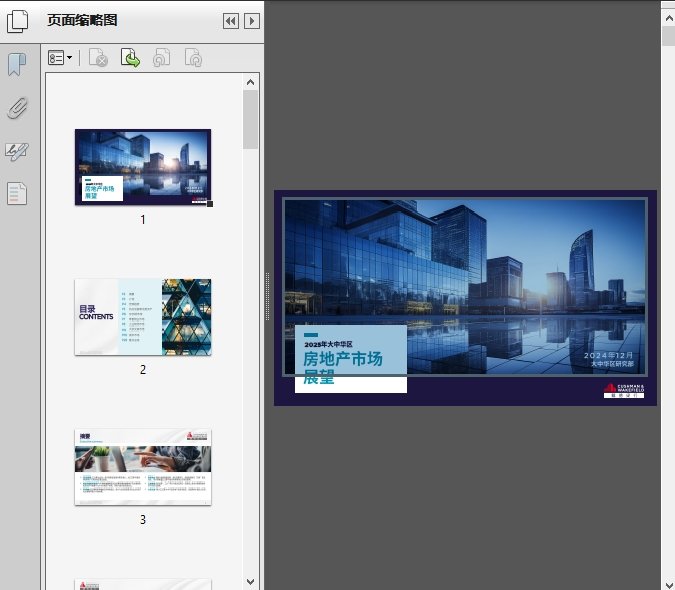Click the thumbnail panel scrollbar handle

[251, 120]
